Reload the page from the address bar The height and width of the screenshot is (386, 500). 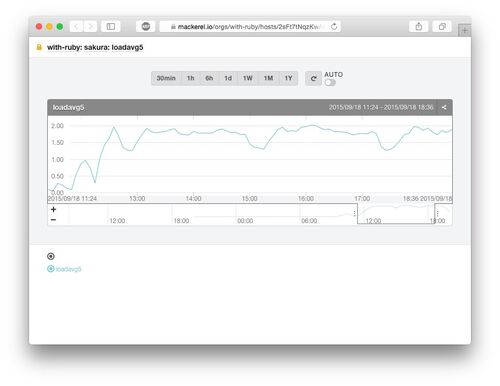click(x=334, y=26)
